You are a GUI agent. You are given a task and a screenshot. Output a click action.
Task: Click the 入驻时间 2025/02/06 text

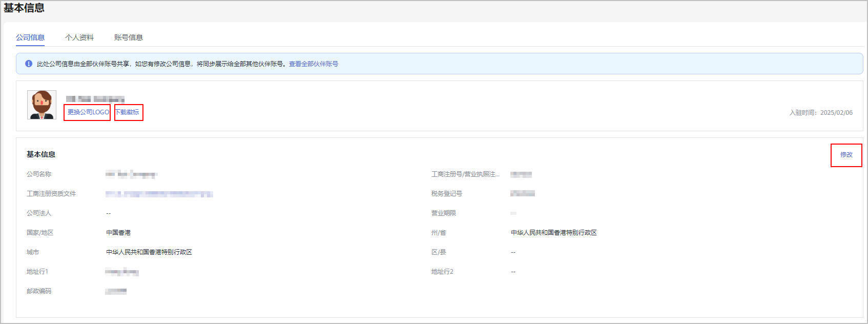(x=821, y=113)
